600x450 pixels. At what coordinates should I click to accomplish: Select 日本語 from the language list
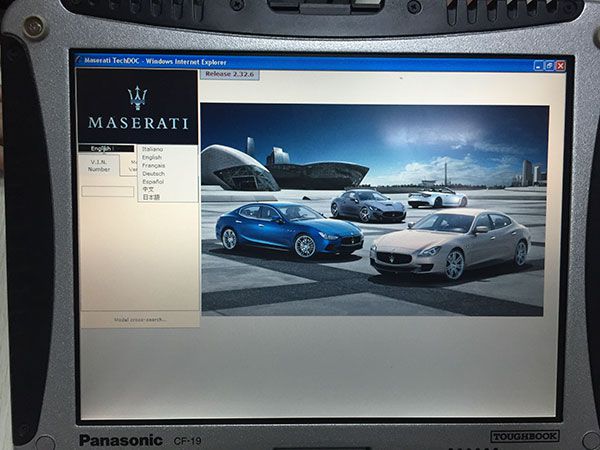pos(151,197)
